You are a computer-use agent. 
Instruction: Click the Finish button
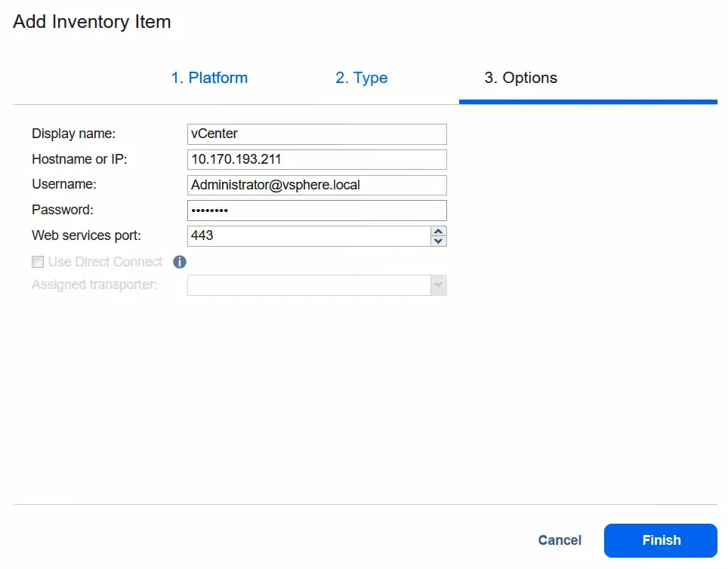(x=660, y=540)
